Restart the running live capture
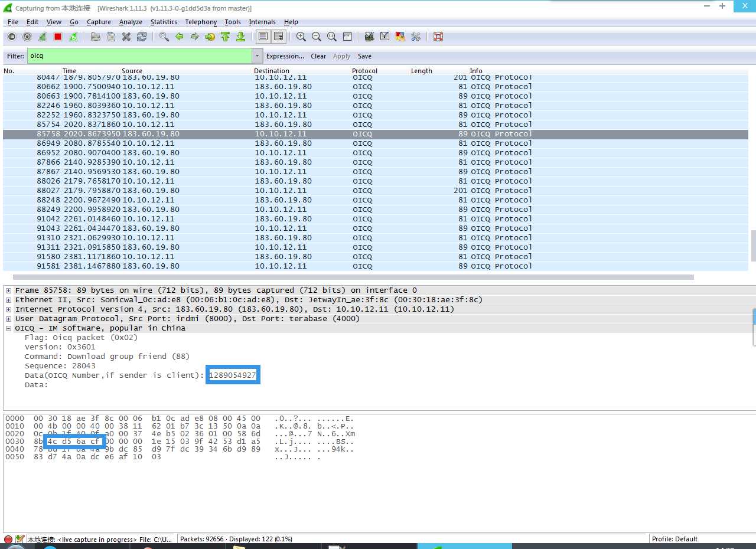 point(73,37)
